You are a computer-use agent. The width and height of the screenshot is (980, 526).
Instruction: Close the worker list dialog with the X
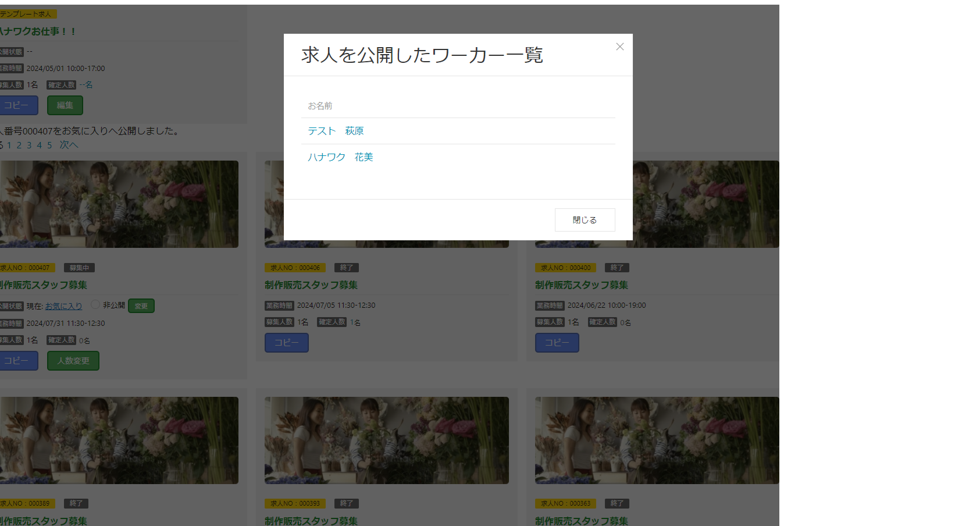coord(619,47)
